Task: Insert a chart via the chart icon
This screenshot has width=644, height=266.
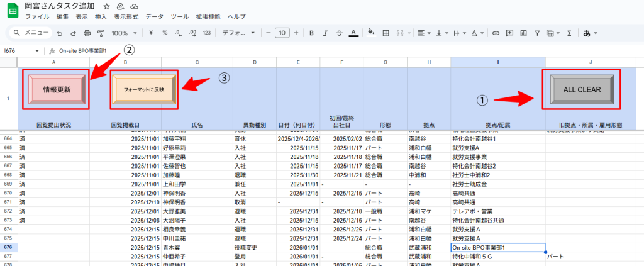Action: point(522,33)
